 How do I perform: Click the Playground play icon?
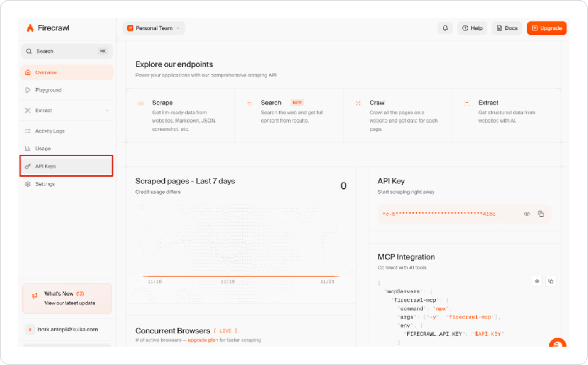pyautogui.click(x=28, y=90)
